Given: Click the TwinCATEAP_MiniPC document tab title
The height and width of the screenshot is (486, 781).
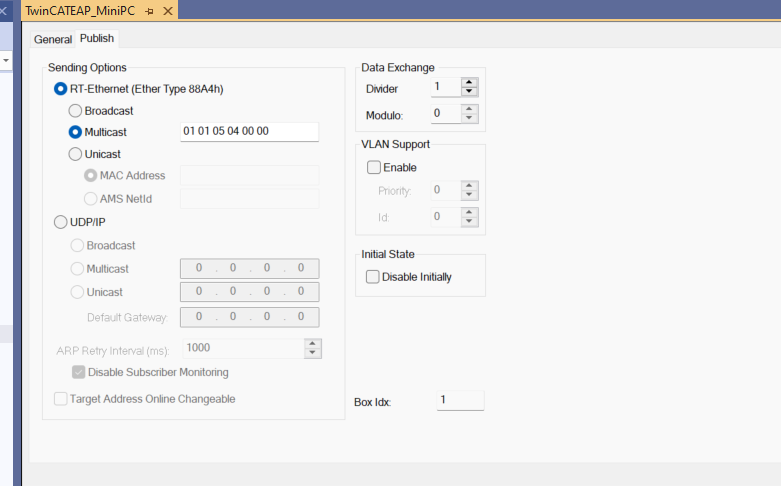Looking at the screenshot, I should coord(80,11).
